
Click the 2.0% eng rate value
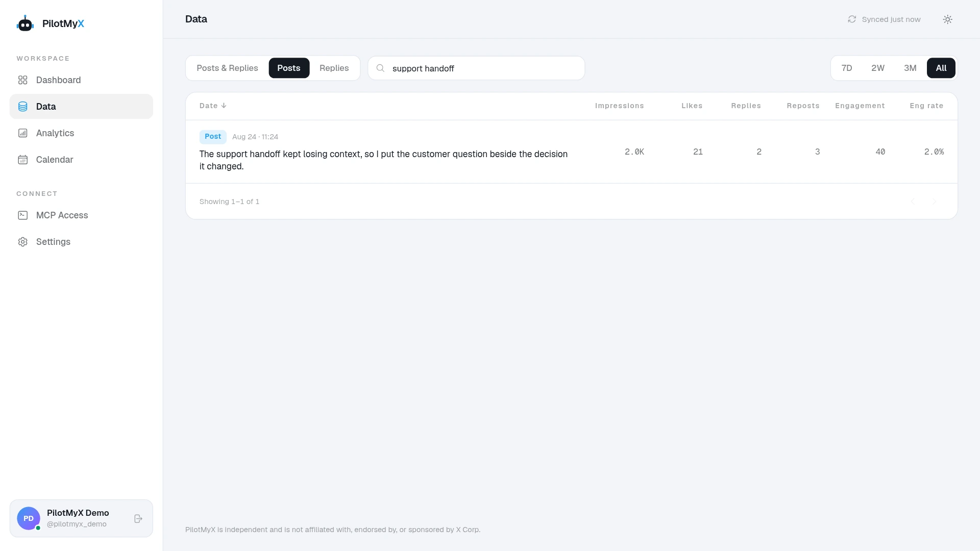[x=934, y=152]
